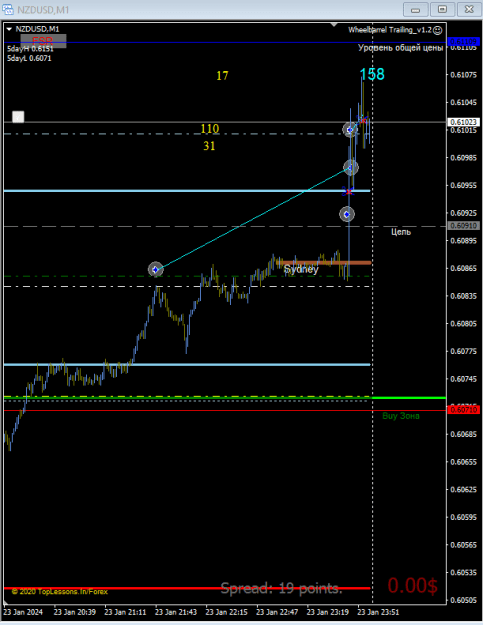
Task: Click the red 0.00$ profit label
Action: (412, 586)
